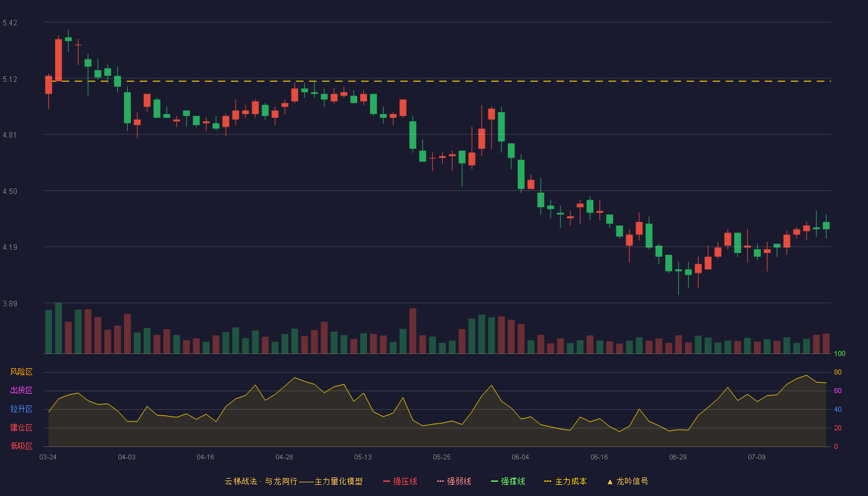Image resolution: width=868 pixels, height=496 pixels.
Task: Toggle the 龙吟信号 triangle legend entry
Action: tap(627, 481)
